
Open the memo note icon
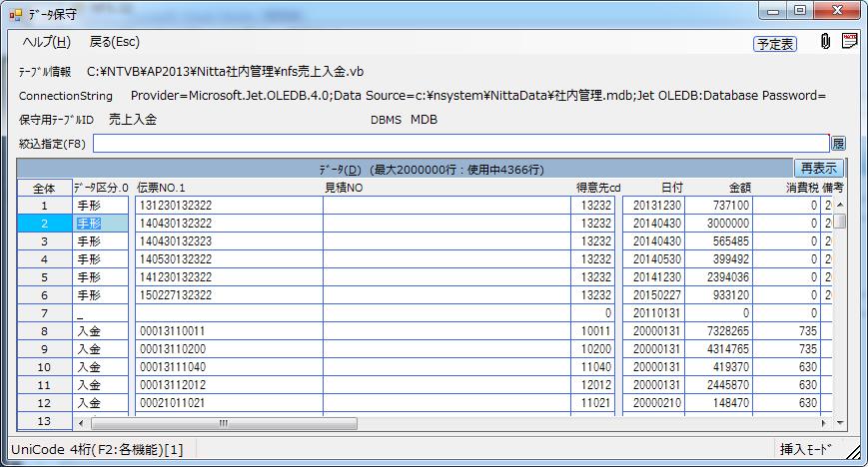tap(849, 42)
